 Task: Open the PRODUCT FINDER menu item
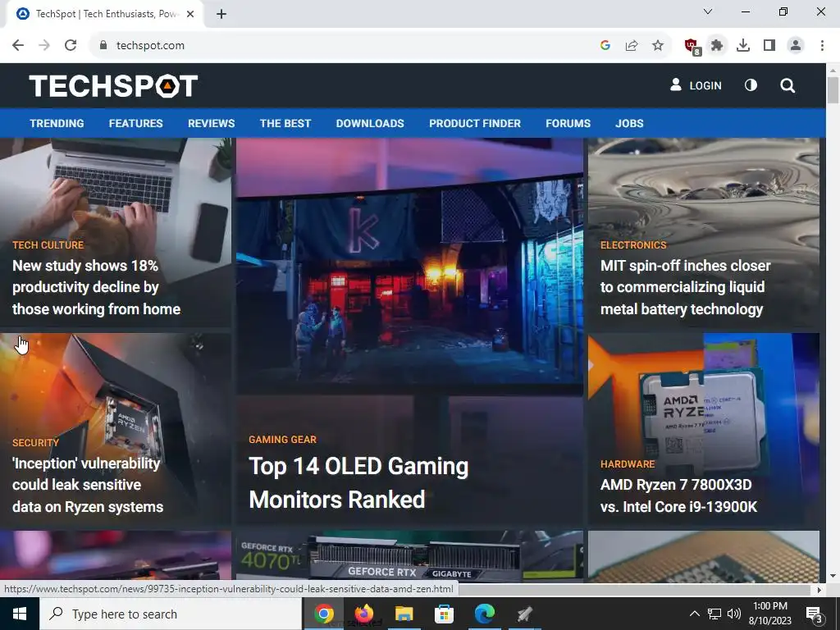475,123
